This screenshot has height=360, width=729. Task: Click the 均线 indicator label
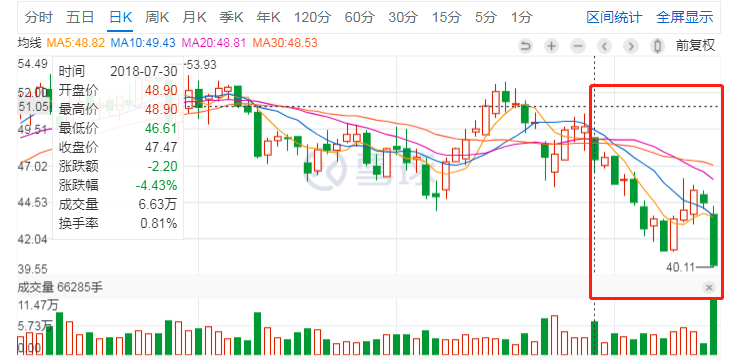29,43
